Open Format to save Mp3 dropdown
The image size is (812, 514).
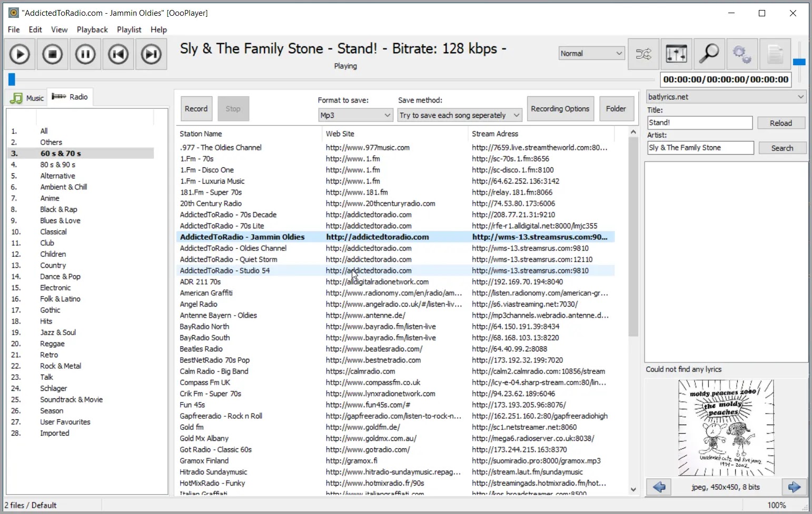point(355,115)
